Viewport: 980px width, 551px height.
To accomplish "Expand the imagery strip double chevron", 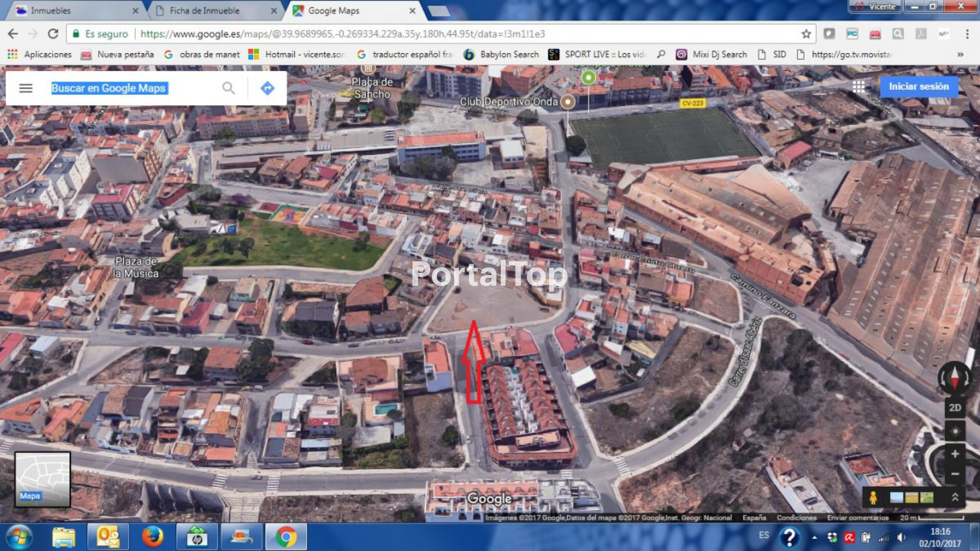I will [954, 497].
